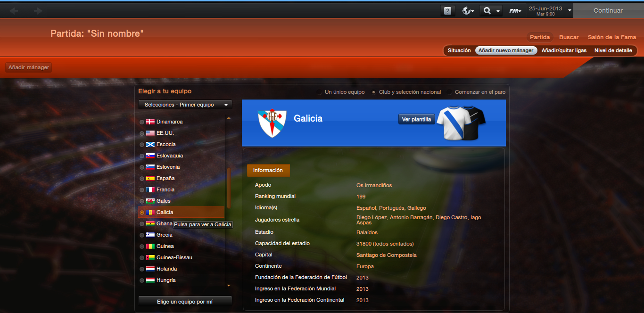Expand the date dropdown arrow next to 25-Jun-2013
Screen dimensions: 644x313
tap(570, 11)
